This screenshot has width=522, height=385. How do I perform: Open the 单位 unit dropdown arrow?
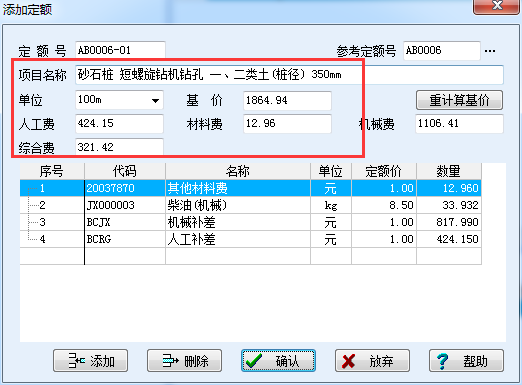pyautogui.click(x=155, y=100)
